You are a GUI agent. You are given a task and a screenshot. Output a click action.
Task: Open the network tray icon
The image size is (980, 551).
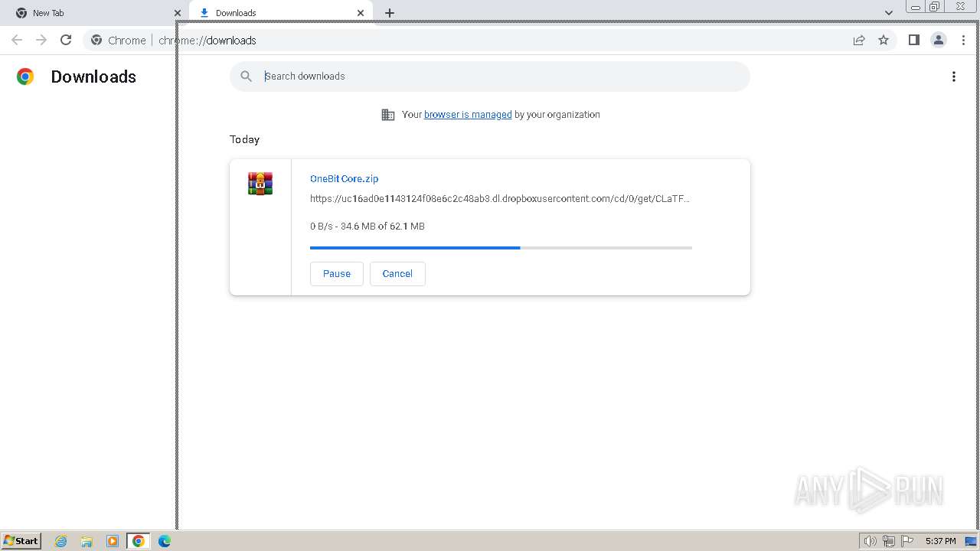(x=889, y=541)
